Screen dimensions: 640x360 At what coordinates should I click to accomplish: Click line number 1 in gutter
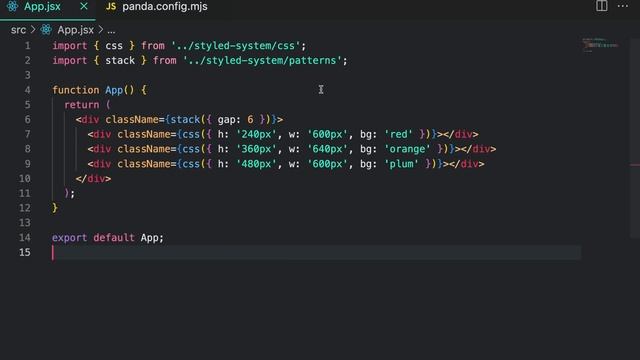coord(27,46)
